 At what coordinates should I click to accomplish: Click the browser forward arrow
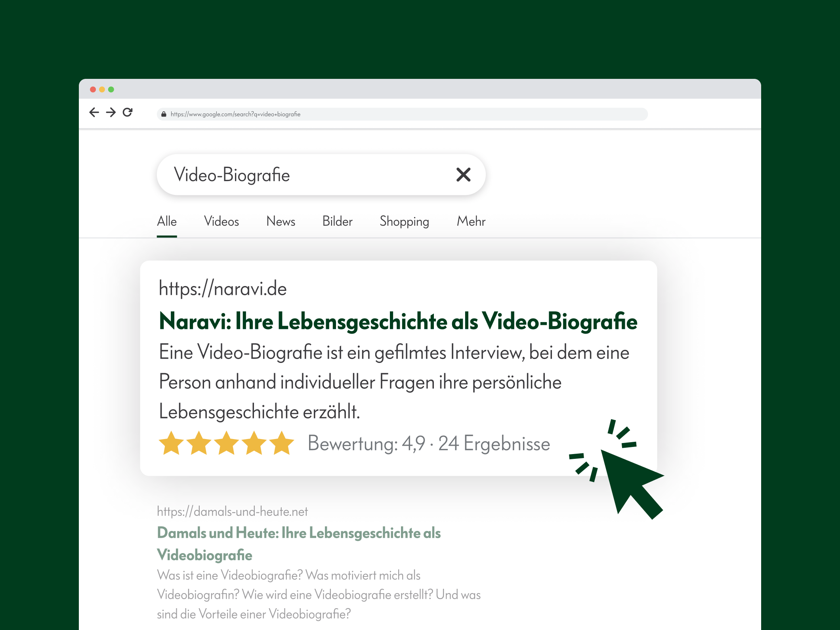click(x=111, y=113)
